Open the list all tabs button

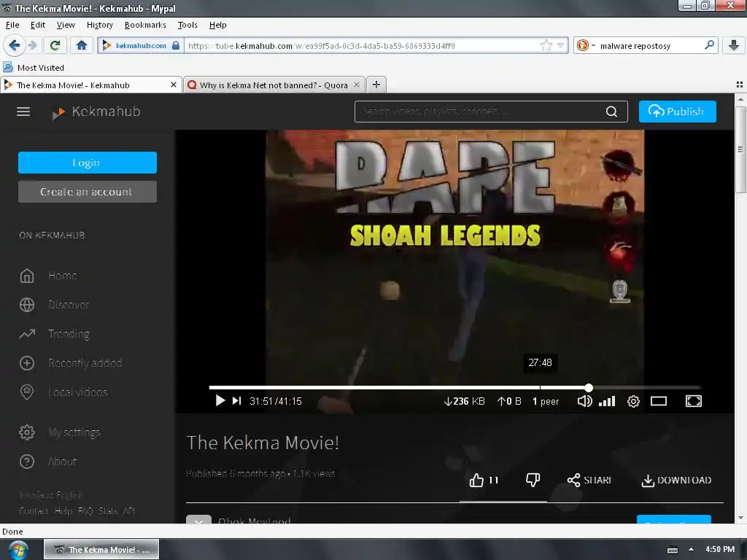pyautogui.click(x=740, y=85)
